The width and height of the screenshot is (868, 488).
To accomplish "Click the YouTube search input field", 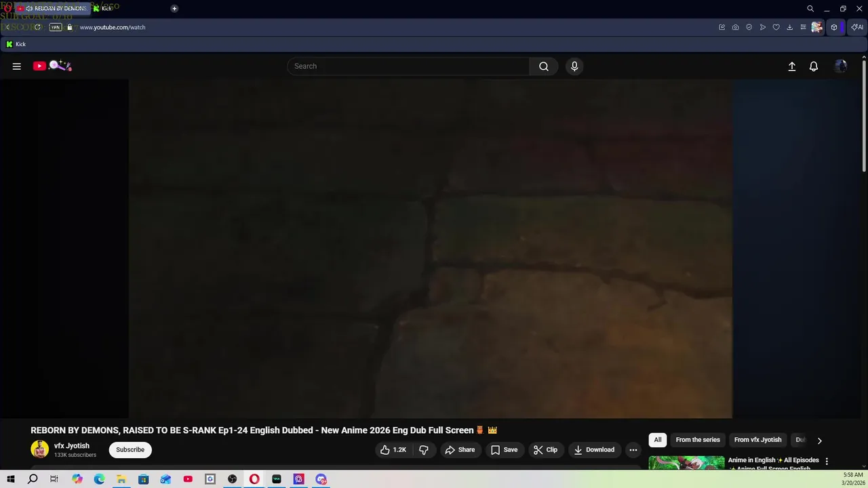I will (x=408, y=66).
